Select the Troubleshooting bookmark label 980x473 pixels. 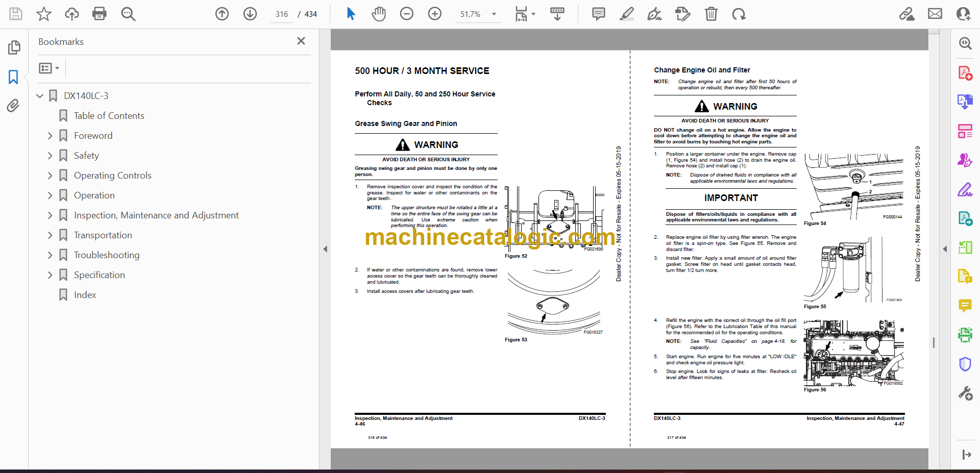107,255
